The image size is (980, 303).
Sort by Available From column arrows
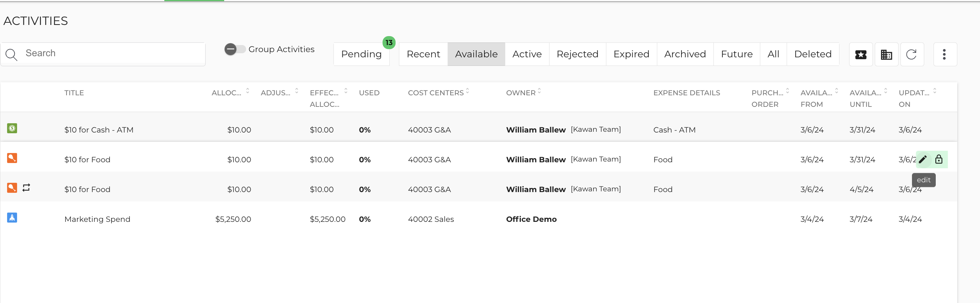click(x=836, y=91)
